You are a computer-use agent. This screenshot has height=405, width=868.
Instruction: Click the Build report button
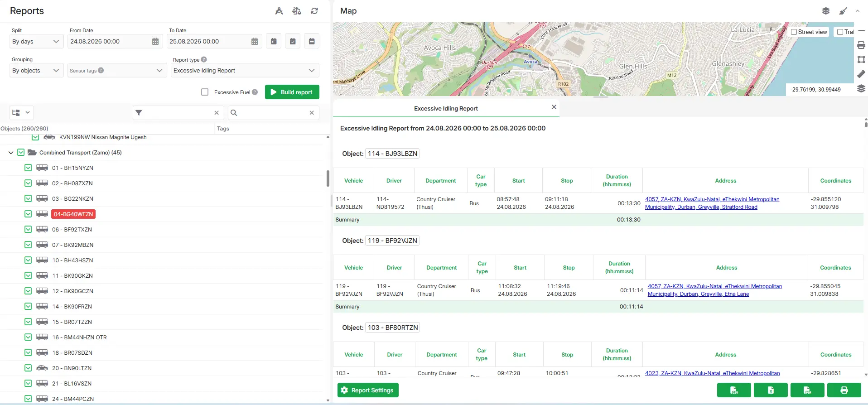[292, 92]
